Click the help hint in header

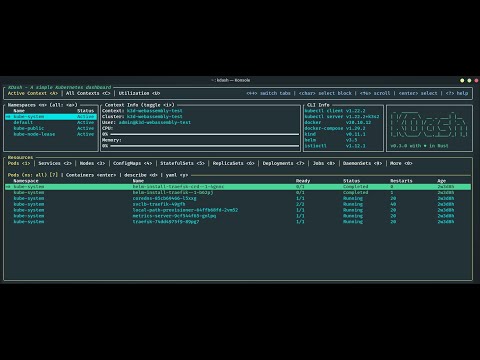457,93
